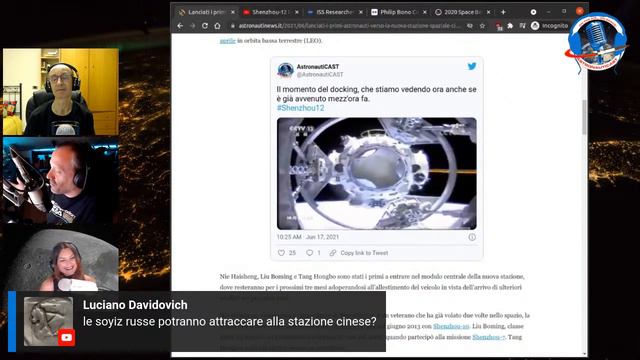Click the middle webcam feed with rocket model
This screenshot has width=640, height=360.
[61, 181]
